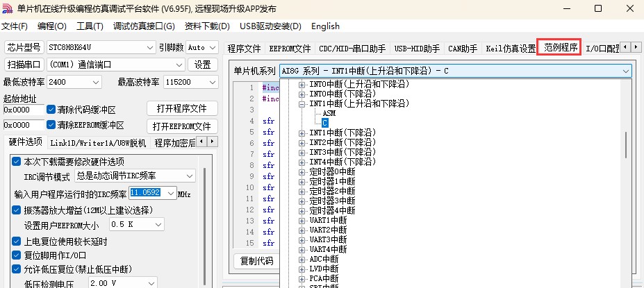Click the 打开程序文件 button
The height and width of the screenshot is (288, 644).
(181, 109)
